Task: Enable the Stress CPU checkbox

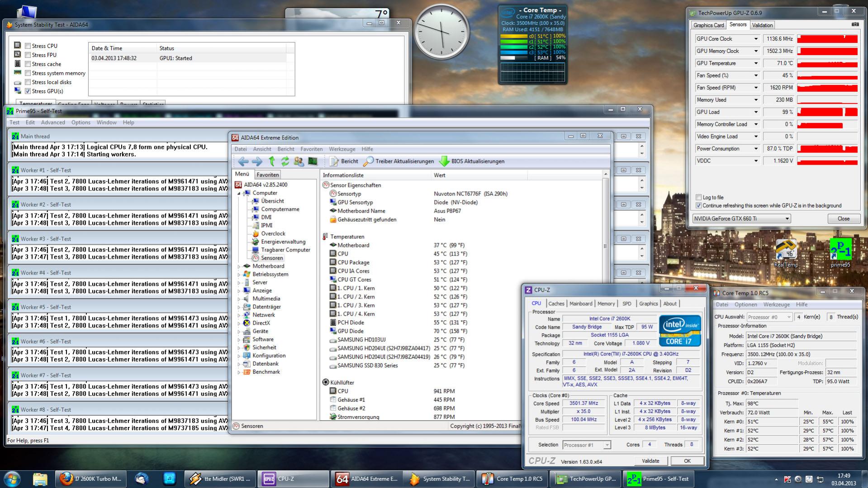Action: coord(28,46)
